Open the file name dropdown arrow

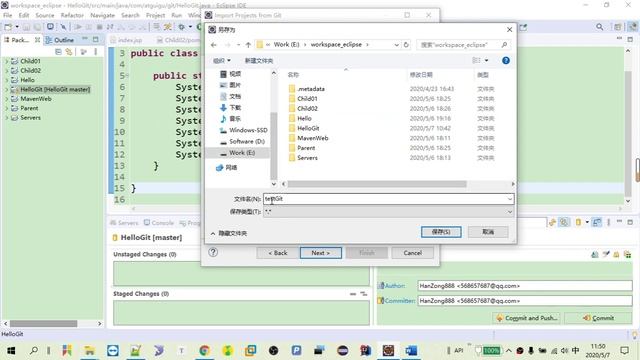pyautogui.click(x=510, y=199)
